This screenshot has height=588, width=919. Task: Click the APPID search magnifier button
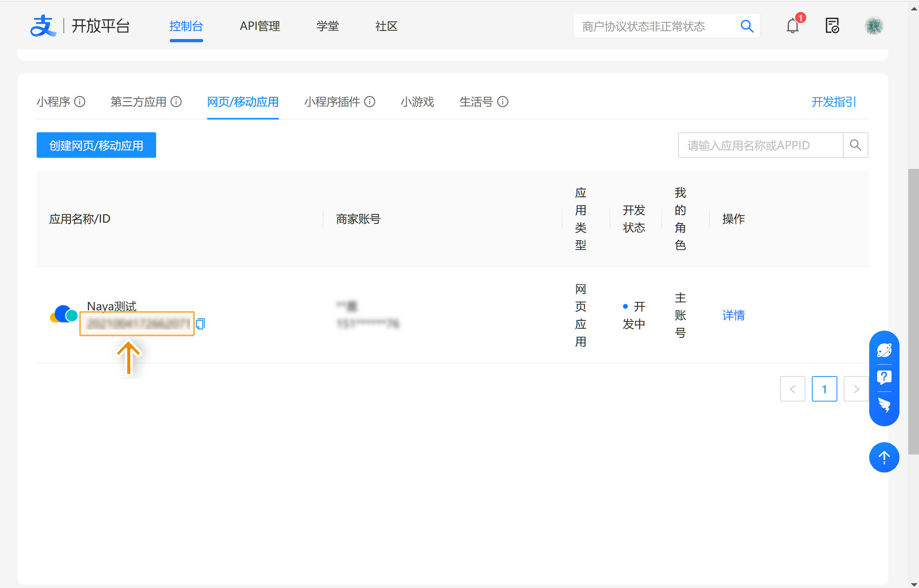click(855, 145)
